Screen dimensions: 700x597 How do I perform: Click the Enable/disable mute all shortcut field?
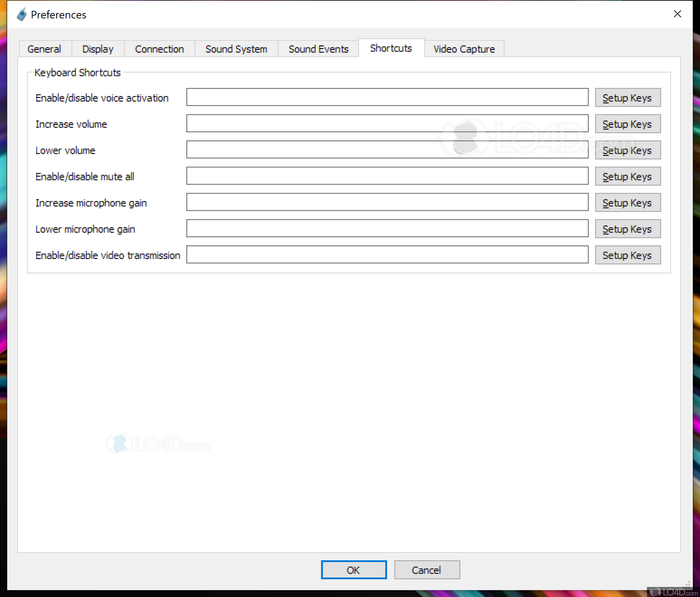(387, 176)
